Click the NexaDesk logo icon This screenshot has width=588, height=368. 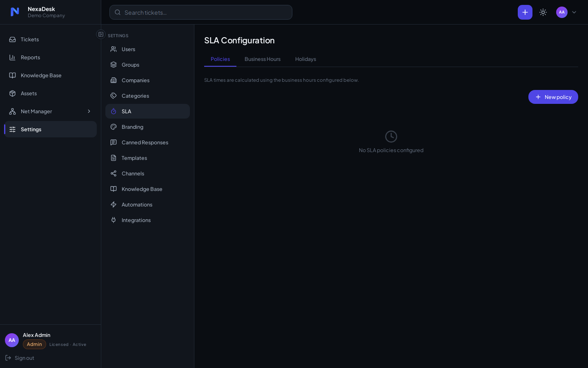(x=15, y=12)
